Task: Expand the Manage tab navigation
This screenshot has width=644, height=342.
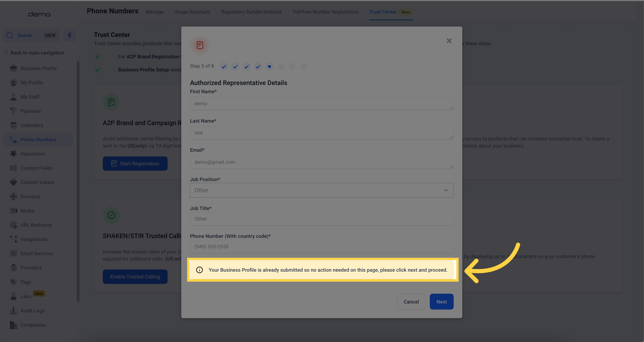Action: 154,12
